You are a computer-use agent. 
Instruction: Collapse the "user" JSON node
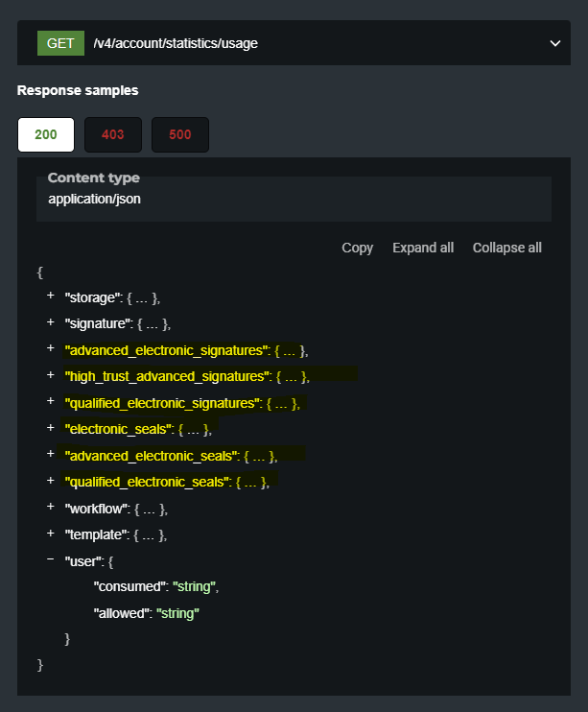50,558
